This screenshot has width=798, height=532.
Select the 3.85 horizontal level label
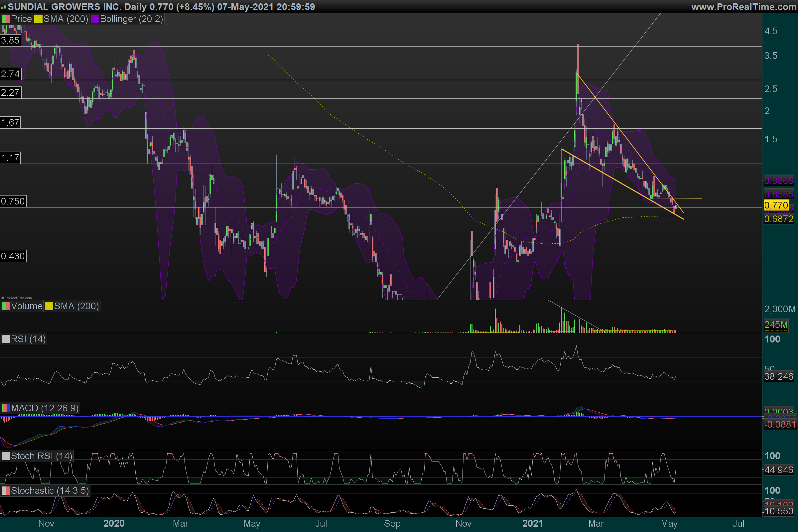pyautogui.click(x=10, y=40)
